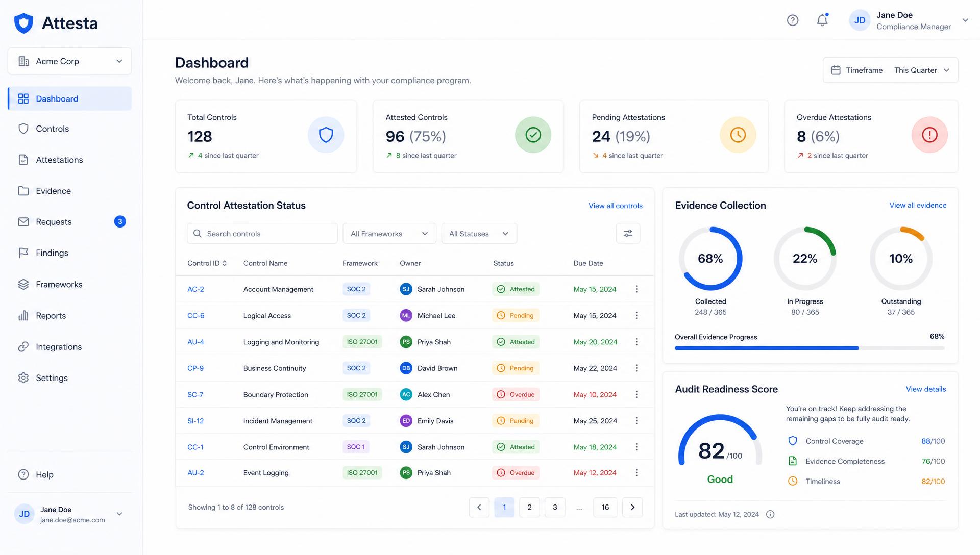
Task: Click the Control Coverage shield icon
Action: point(793,441)
